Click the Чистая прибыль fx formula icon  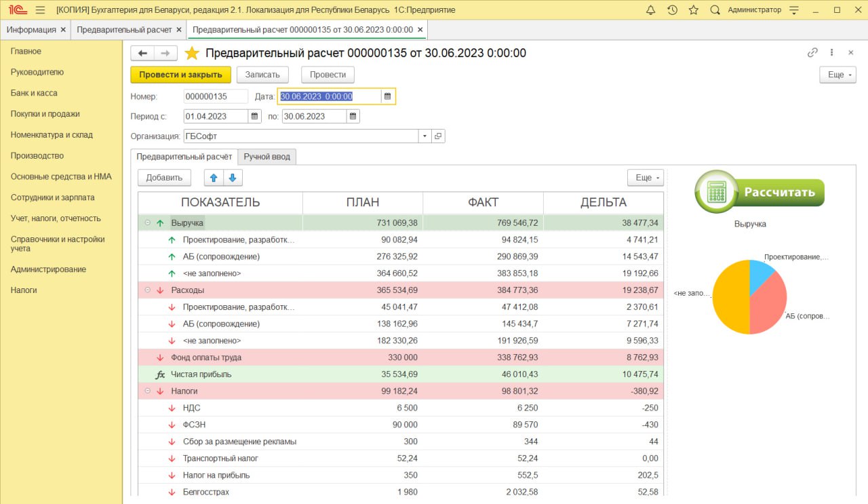(x=160, y=374)
